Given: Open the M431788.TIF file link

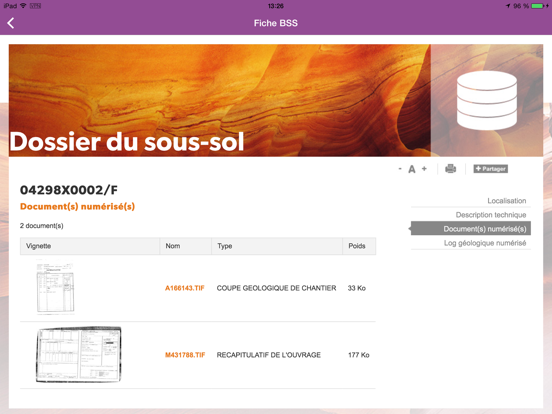Looking at the screenshot, I should [x=185, y=355].
